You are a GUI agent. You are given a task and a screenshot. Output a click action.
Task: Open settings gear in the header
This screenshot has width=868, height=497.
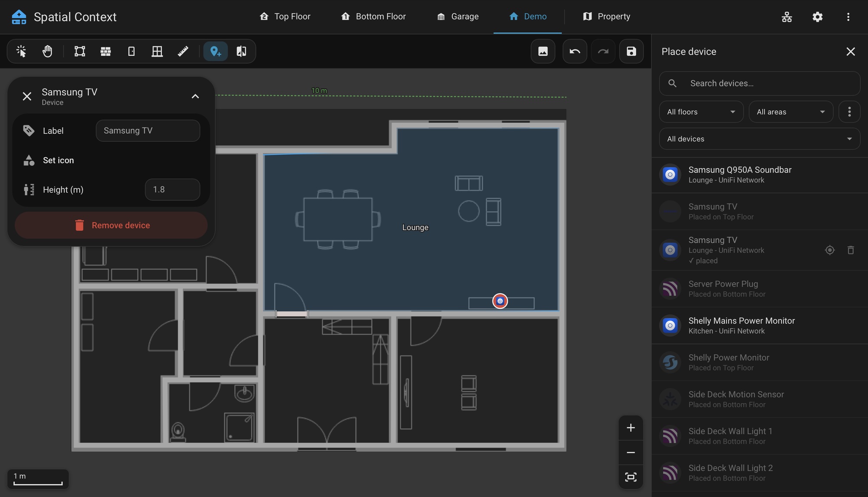(x=818, y=17)
